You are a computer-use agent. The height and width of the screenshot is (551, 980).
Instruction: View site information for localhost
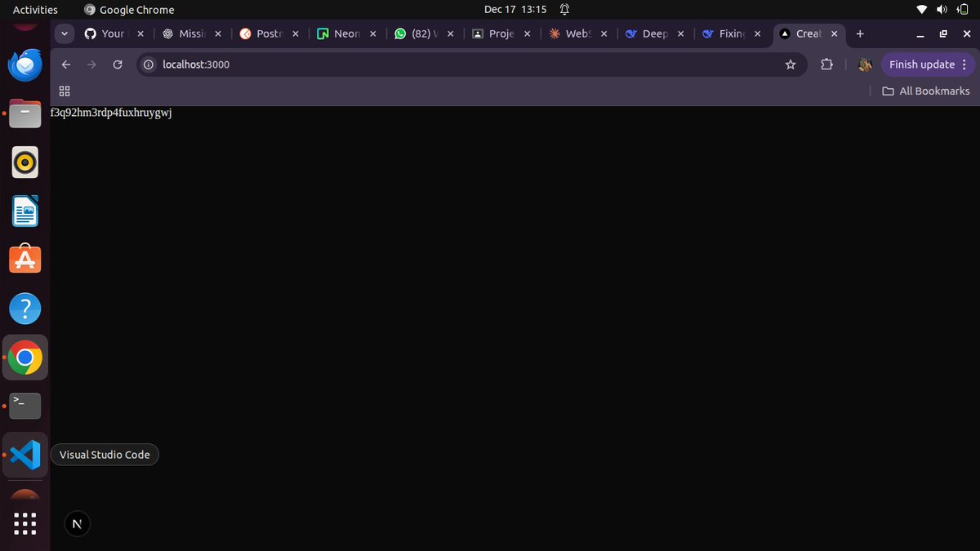(149, 64)
